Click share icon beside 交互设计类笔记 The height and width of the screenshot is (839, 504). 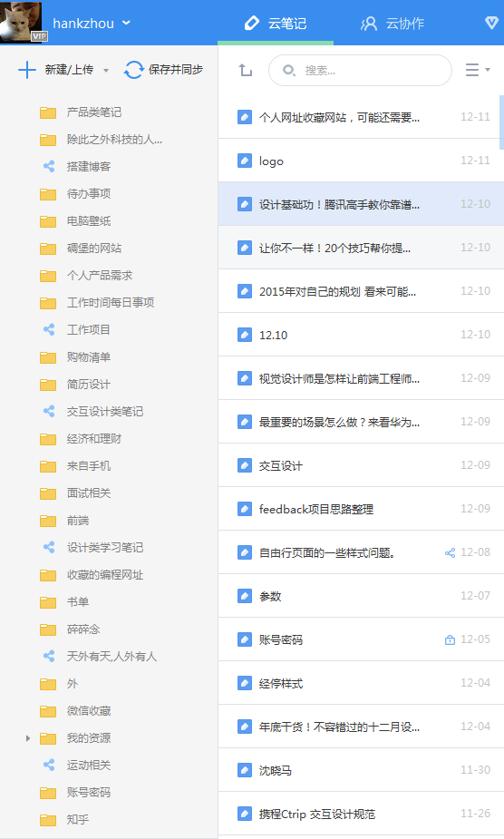pos(49,412)
